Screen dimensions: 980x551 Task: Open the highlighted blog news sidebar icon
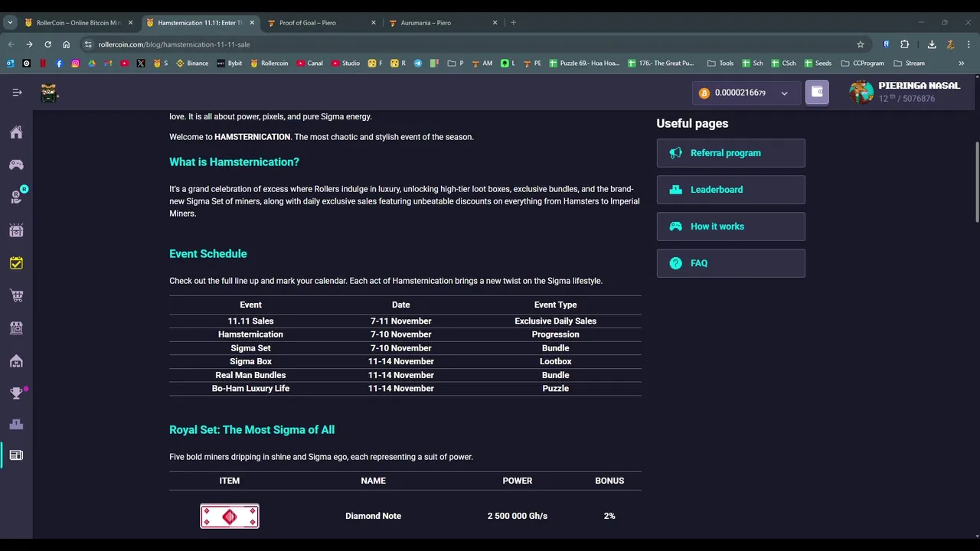[16, 455]
